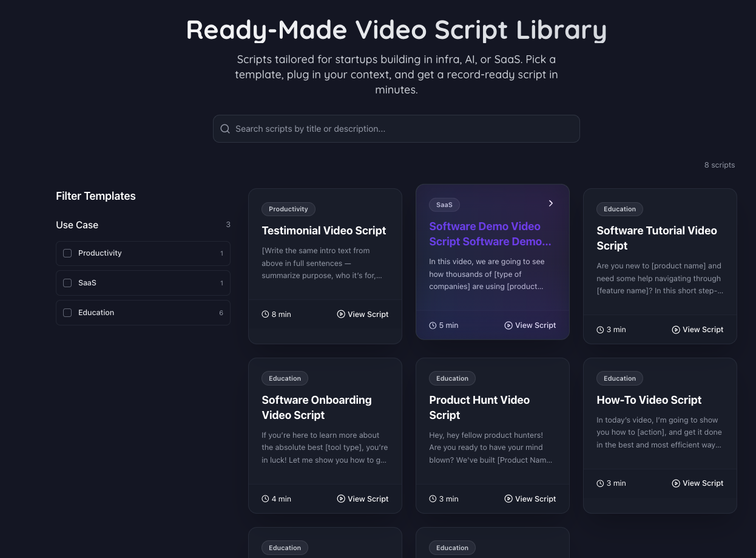The height and width of the screenshot is (558, 756).
Task: Click the 8 scripts count label
Action: tap(720, 165)
